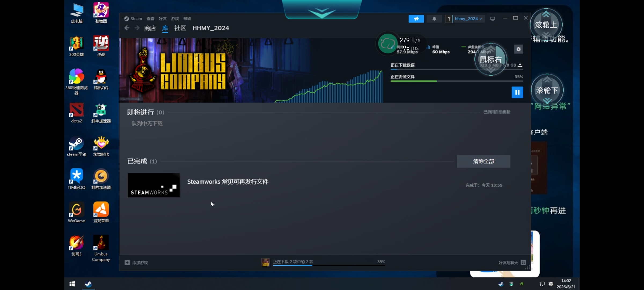Image resolution: width=644 pixels, height=290 pixels.
Task: Click 已启用自动更新 link
Action: pos(497,112)
